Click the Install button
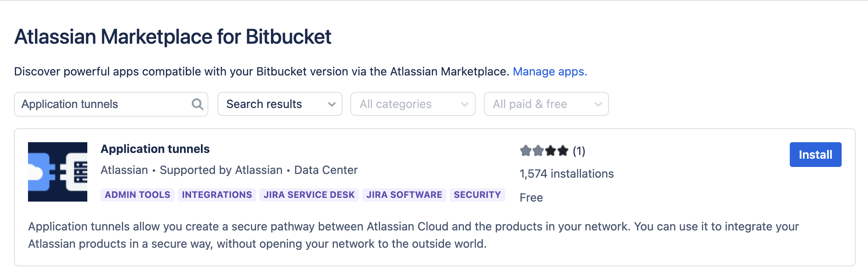Screen dimensions: 868x277 (815, 155)
